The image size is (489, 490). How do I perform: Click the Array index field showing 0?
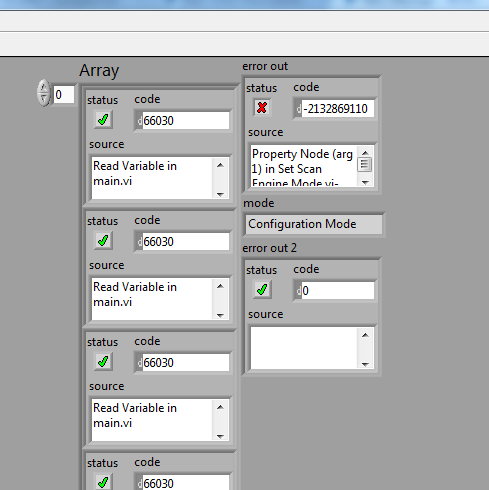64,95
